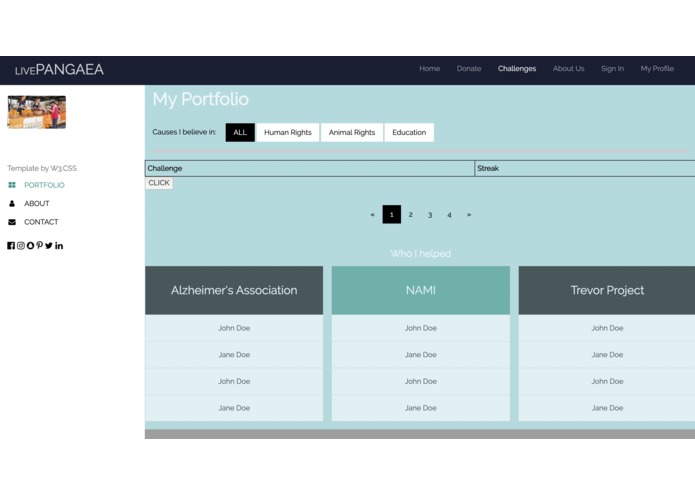Click the LIVEPANGAEA logo
Image resolution: width=695 pixels, height=494 pixels.
tap(59, 70)
